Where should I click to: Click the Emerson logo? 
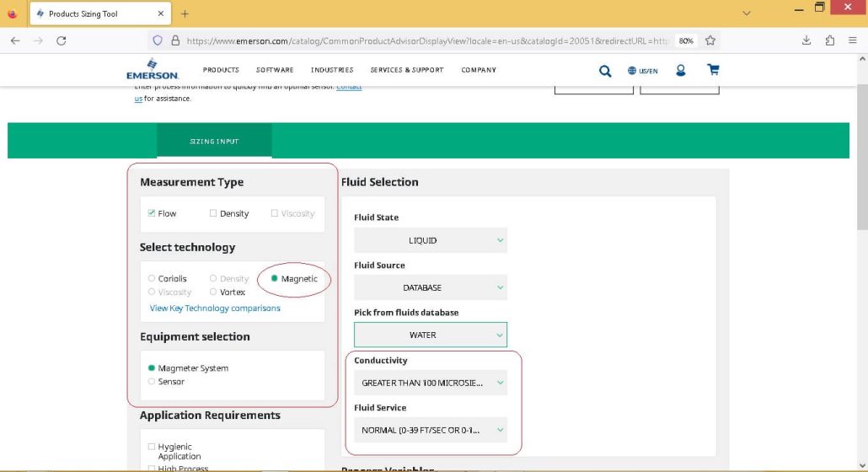[x=153, y=69]
